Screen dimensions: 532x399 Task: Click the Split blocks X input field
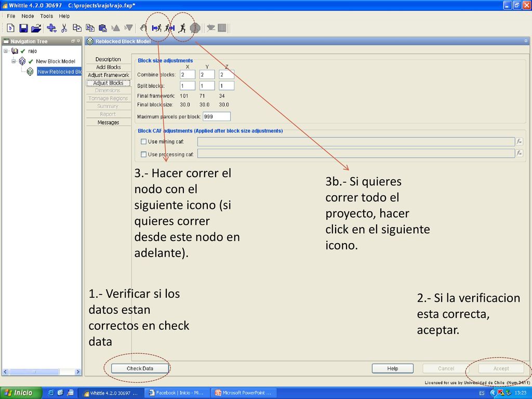click(x=188, y=86)
